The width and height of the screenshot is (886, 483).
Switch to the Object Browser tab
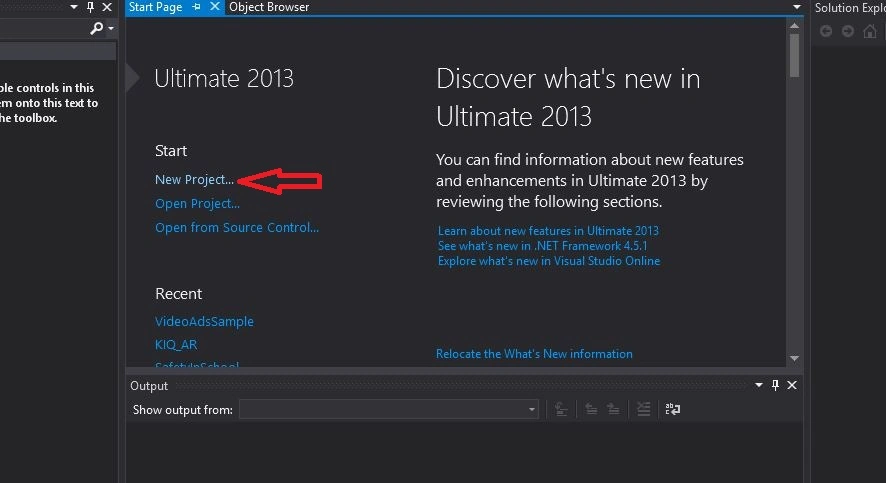pos(269,7)
